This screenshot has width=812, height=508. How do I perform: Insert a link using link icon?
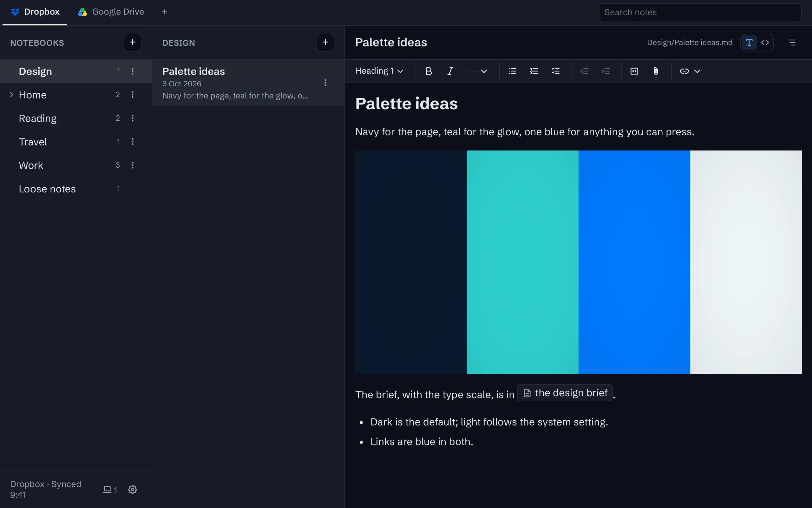point(684,71)
